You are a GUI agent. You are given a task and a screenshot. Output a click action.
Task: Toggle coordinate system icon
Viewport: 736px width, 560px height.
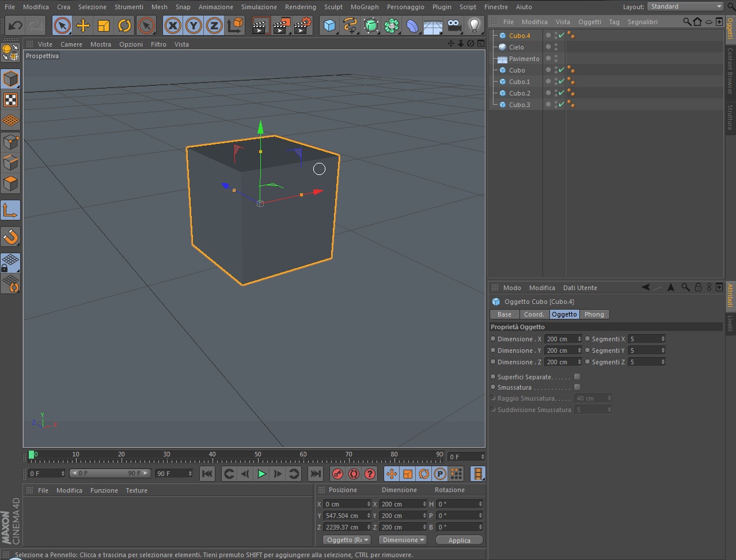236,25
